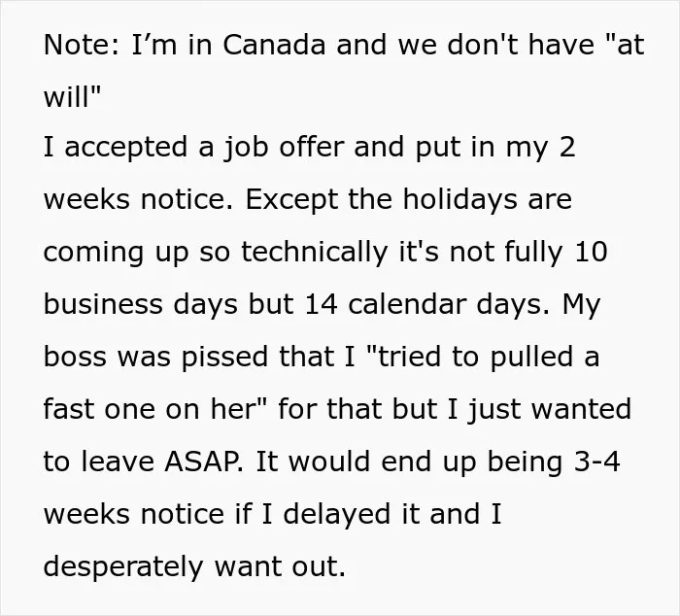Click the word "pissed"
The image size is (680, 616).
tap(224, 357)
